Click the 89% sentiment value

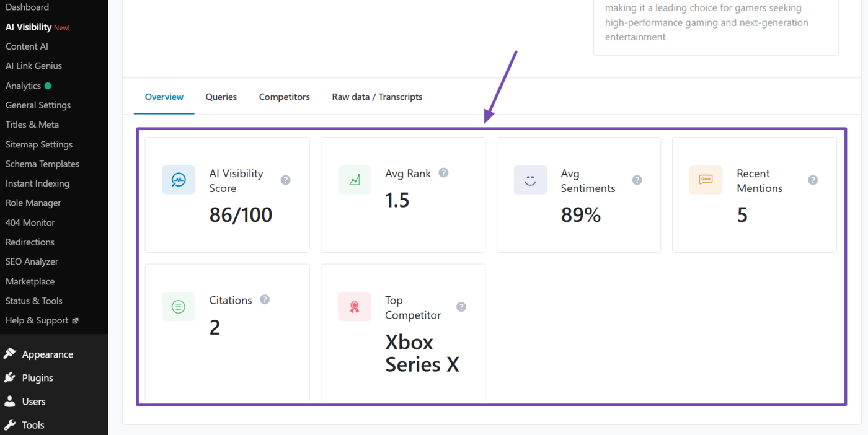pyautogui.click(x=581, y=215)
